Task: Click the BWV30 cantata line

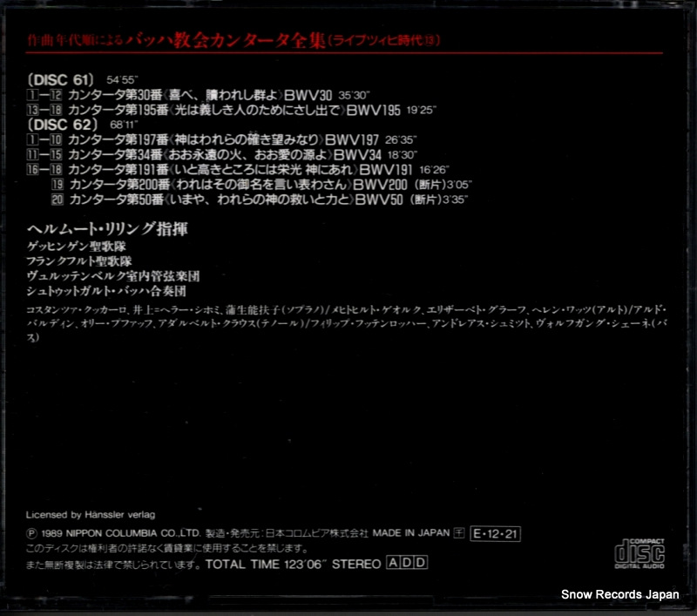Action: pyautogui.click(x=199, y=95)
